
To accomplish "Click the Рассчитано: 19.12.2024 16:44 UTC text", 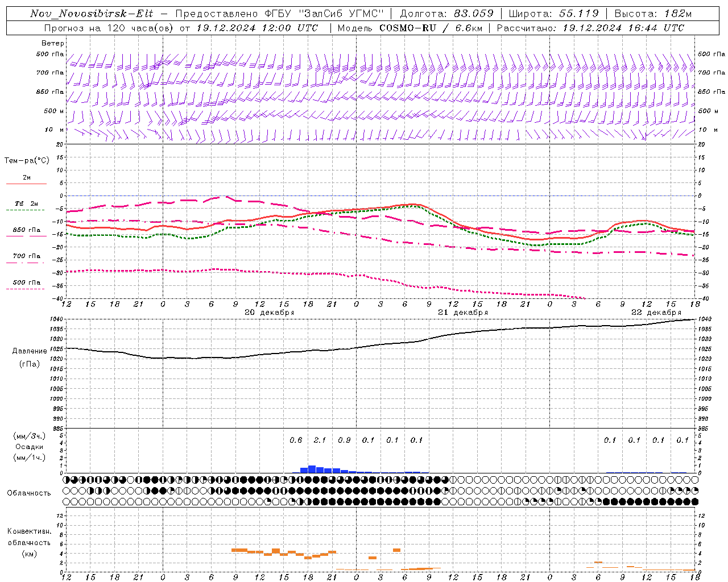I will pyautogui.click(x=591, y=28).
